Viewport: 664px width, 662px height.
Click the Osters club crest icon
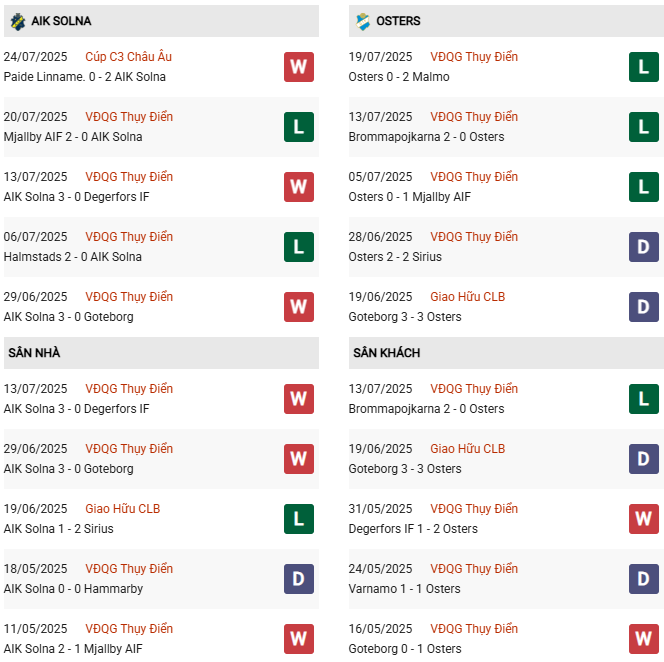363,20
